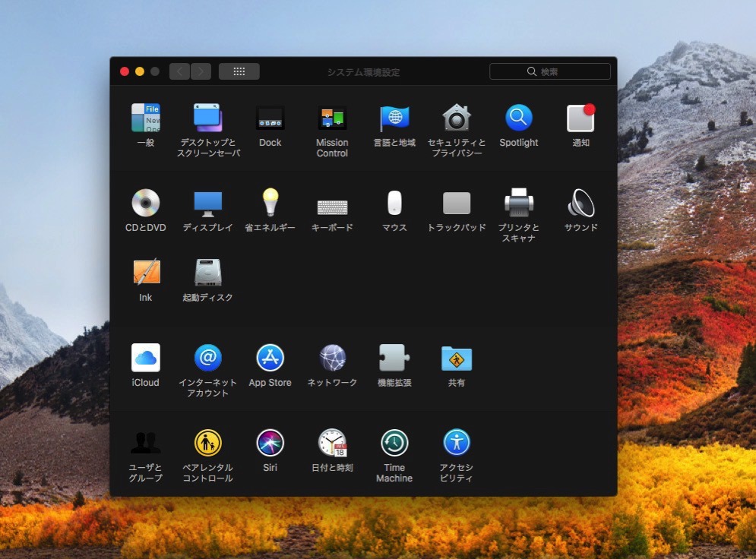Click the forward navigation arrow
The height and width of the screenshot is (559, 756).
pos(201,72)
